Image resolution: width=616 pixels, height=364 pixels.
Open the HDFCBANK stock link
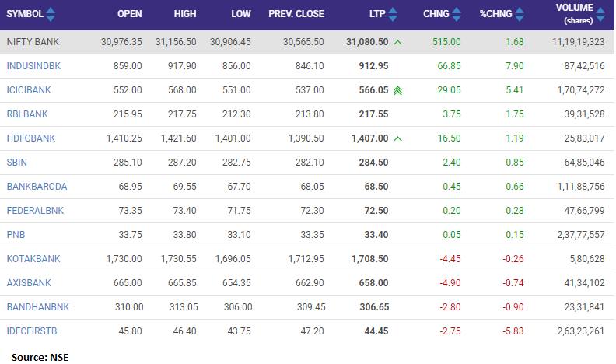tap(30, 138)
